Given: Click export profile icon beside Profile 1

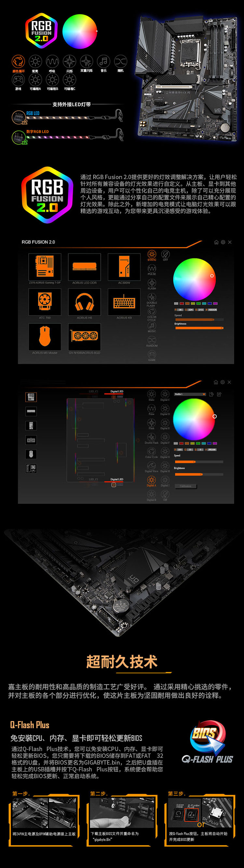Looking at the screenshot, I should pyautogui.click(x=219, y=394).
